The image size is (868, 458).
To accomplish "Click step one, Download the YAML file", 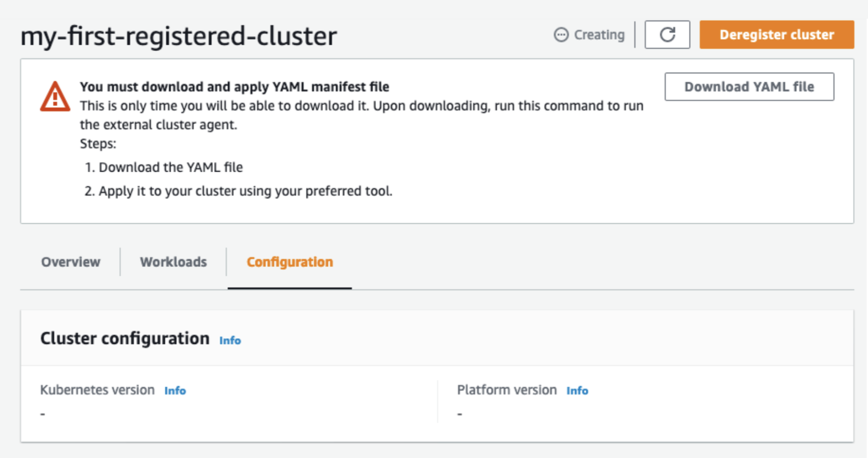I will click(170, 167).
